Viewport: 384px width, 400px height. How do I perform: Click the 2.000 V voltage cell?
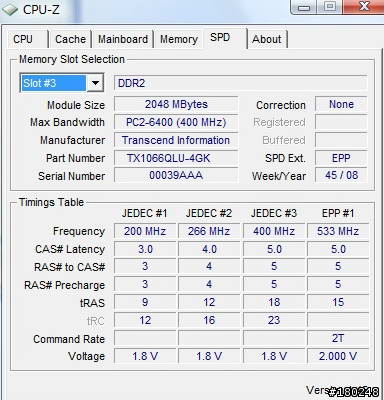pos(338,356)
